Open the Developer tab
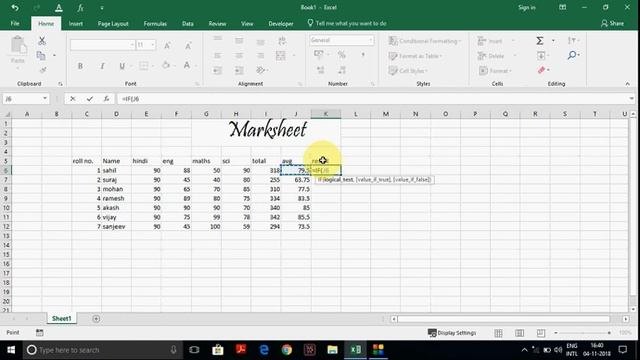The width and height of the screenshot is (640, 360). point(281,24)
